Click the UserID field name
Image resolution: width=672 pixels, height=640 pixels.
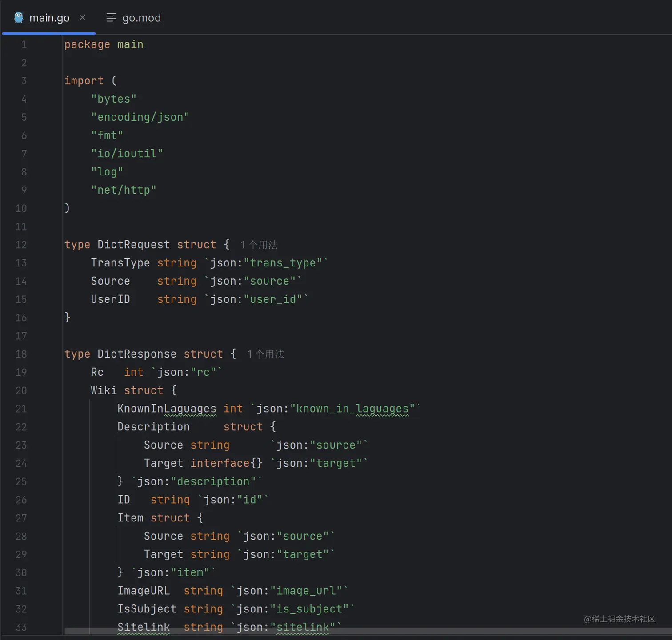111,299
